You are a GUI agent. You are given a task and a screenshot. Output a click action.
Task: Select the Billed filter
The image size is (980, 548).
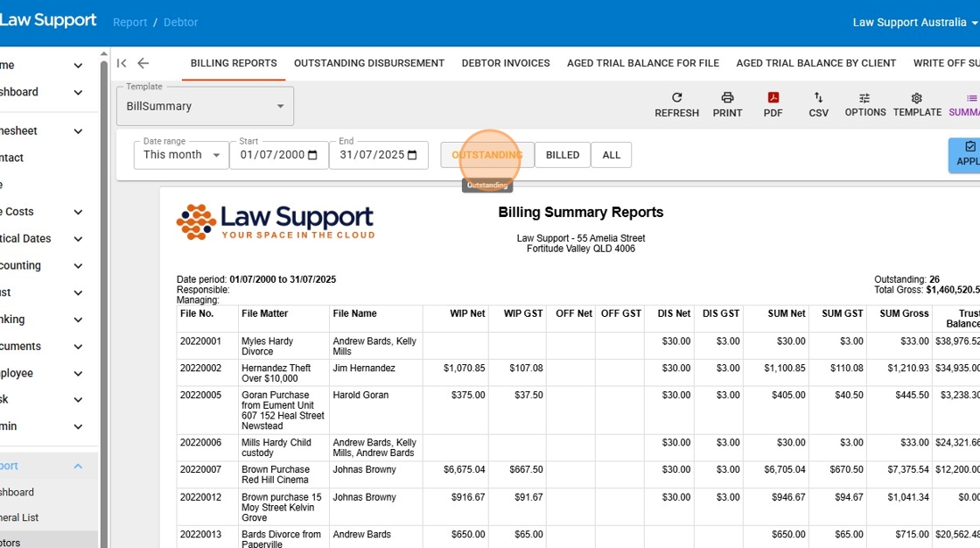click(563, 155)
